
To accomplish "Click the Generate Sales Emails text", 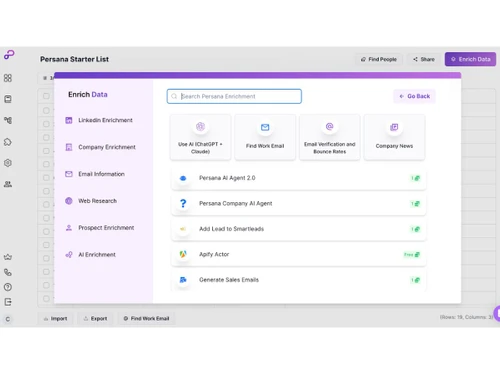I will [x=229, y=280].
